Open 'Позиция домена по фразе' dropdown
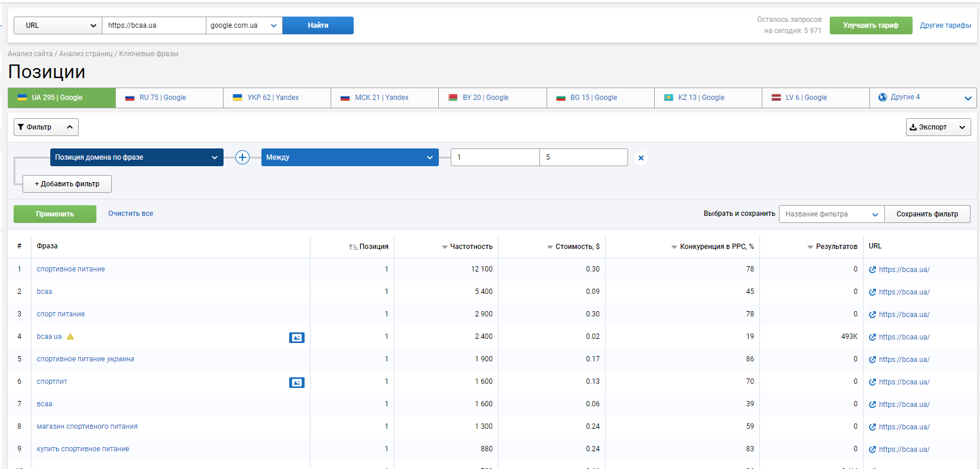 click(137, 157)
